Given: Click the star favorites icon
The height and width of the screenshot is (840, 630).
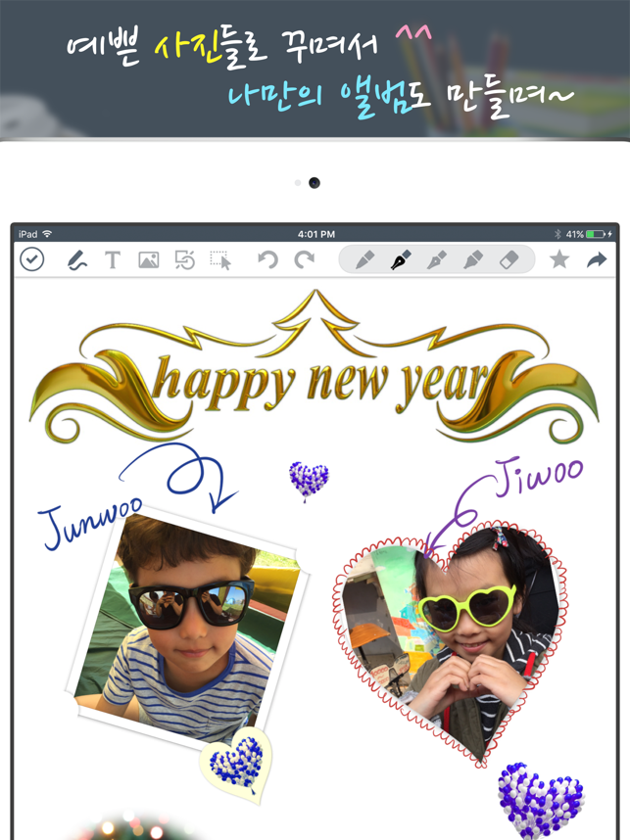Looking at the screenshot, I should click(x=559, y=259).
